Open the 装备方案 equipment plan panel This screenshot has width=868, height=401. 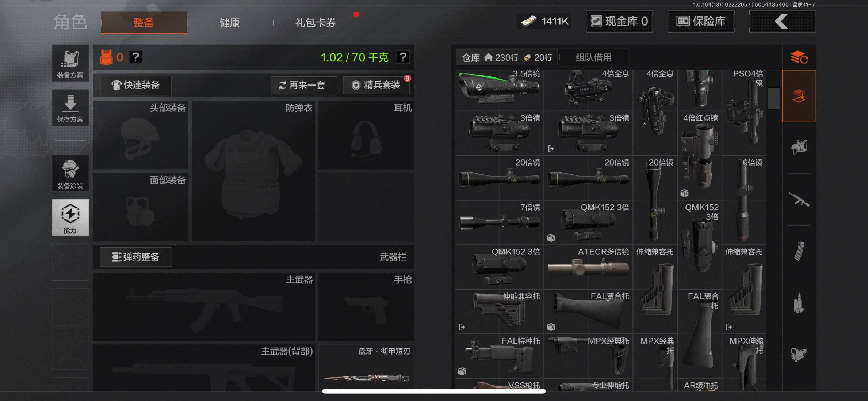coord(70,63)
